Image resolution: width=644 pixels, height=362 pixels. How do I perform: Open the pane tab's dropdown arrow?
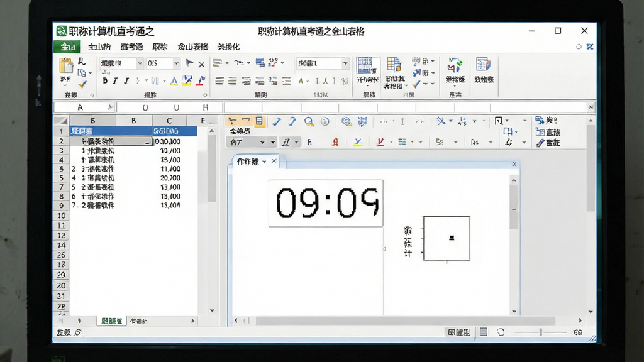coord(264,162)
